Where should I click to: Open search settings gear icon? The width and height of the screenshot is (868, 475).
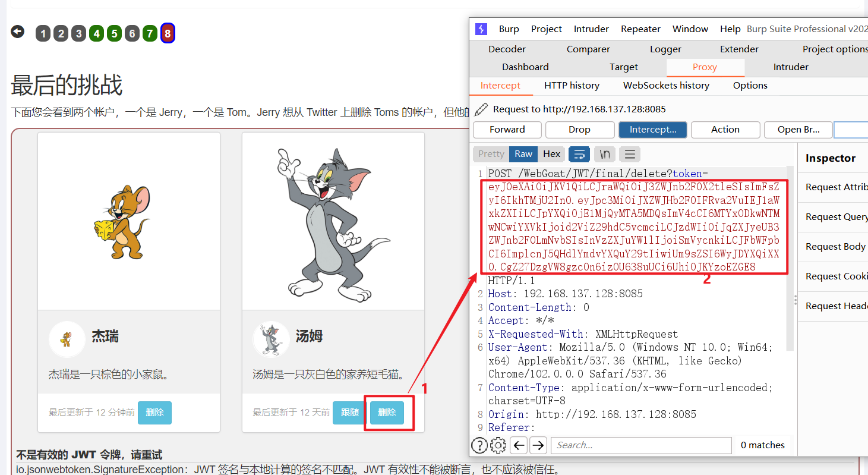[498, 445]
